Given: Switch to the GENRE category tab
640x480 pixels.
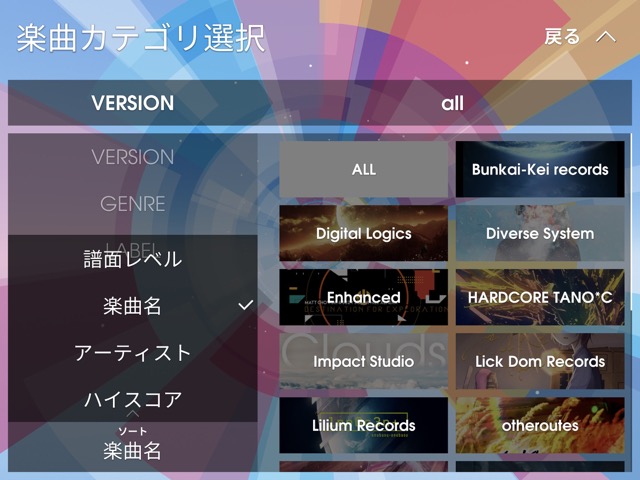Looking at the screenshot, I should 133,204.
